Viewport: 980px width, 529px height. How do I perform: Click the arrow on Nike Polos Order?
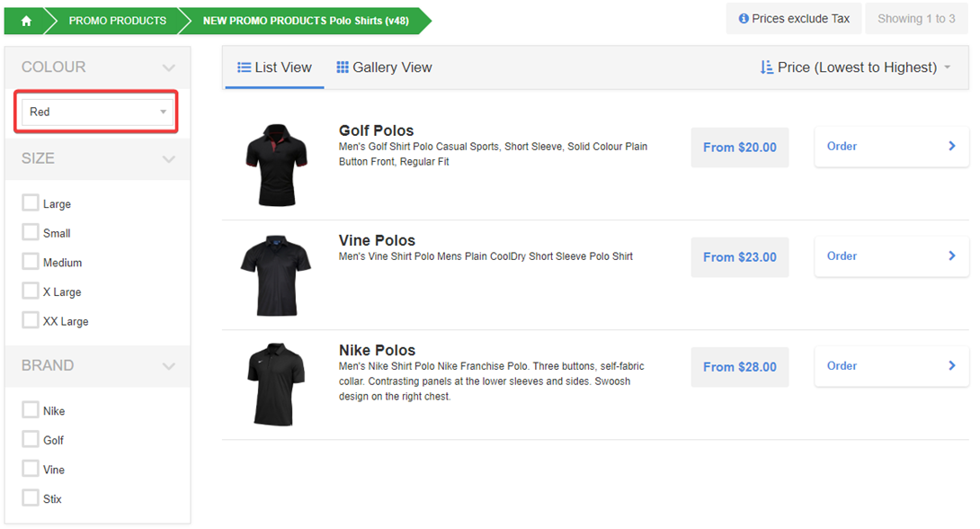[952, 365]
